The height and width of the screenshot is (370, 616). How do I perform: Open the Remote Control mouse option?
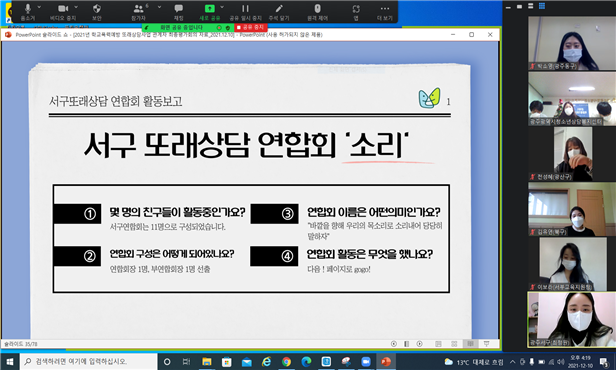click(317, 12)
